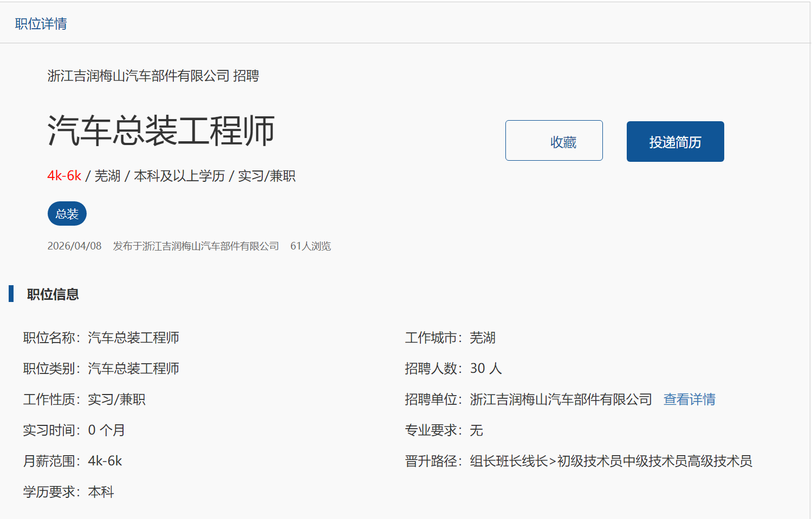Screen dimensions: 812x519
Task: Open the 查看详情 company link
Action: tap(689, 399)
